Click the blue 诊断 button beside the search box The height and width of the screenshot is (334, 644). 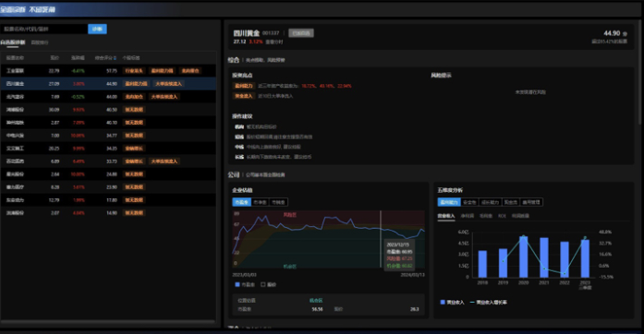tap(97, 29)
